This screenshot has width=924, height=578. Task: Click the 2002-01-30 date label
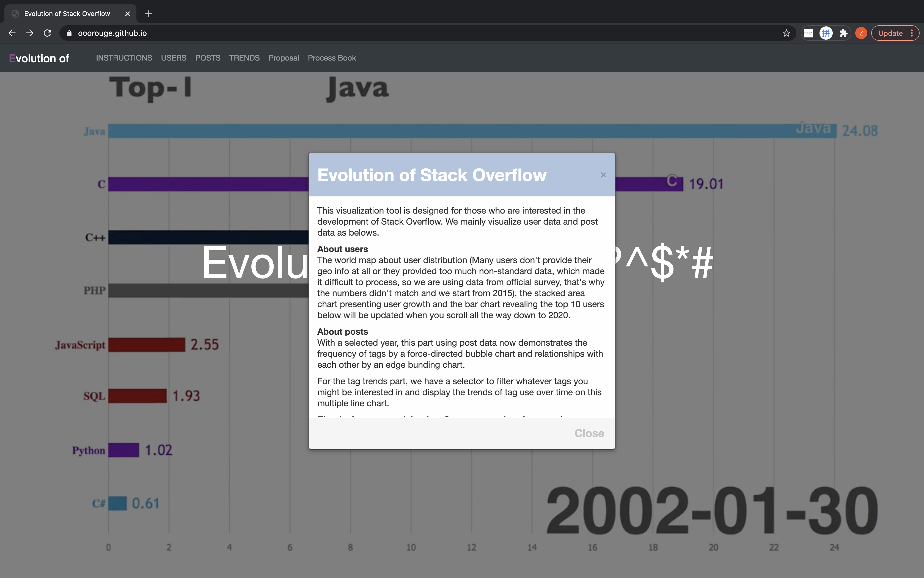click(713, 510)
